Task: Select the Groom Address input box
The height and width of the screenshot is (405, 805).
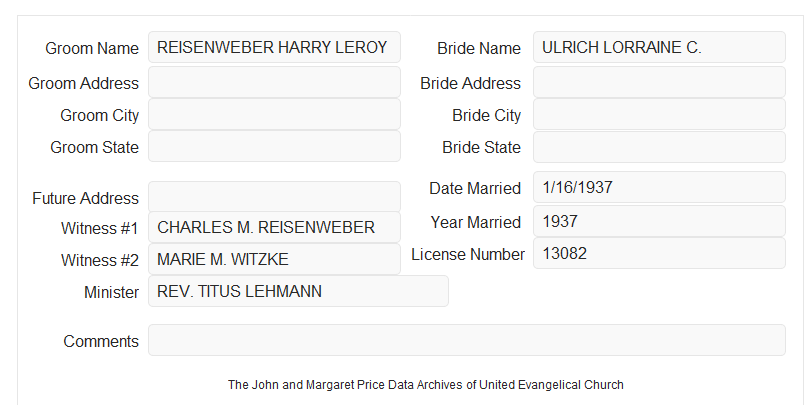Action: (x=274, y=82)
